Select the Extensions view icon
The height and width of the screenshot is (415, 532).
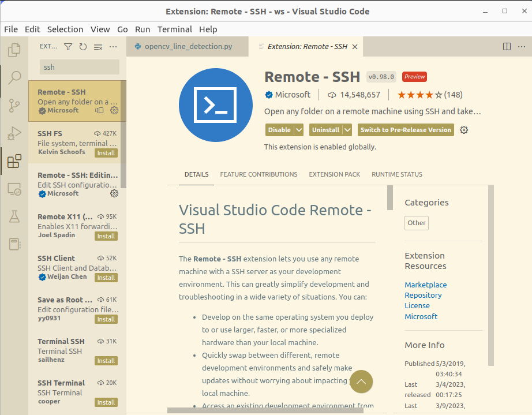tap(14, 161)
